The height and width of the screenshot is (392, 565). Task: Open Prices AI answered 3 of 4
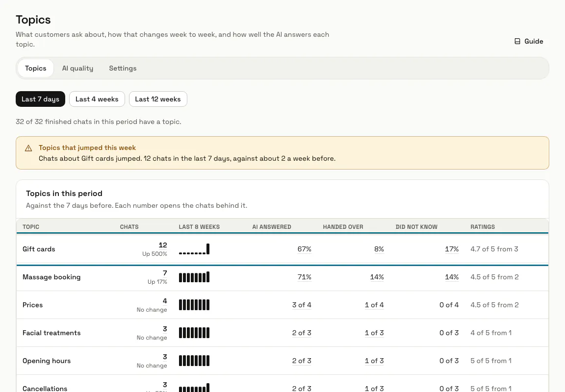[x=302, y=305]
